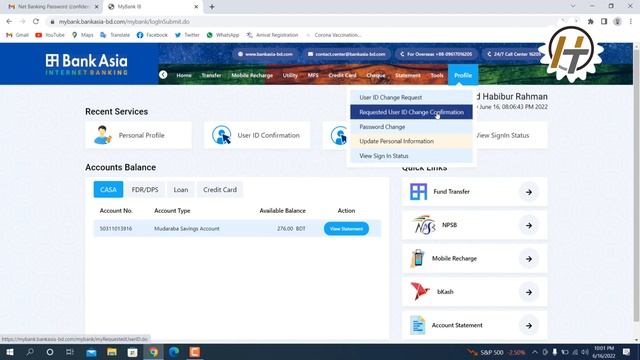Click the www.bankasia-bd.com website link
Image resolution: width=640 pixels, height=360 pixels.
(265, 54)
